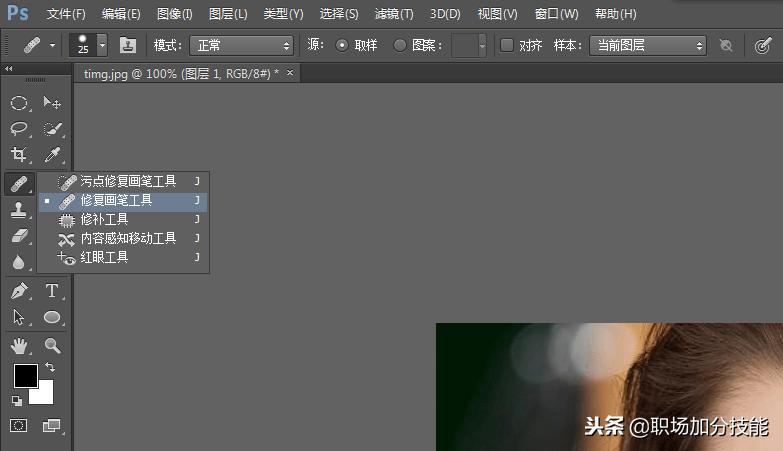Select the Pen tool
The height and width of the screenshot is (451, 783).
[x=19, y=291]
